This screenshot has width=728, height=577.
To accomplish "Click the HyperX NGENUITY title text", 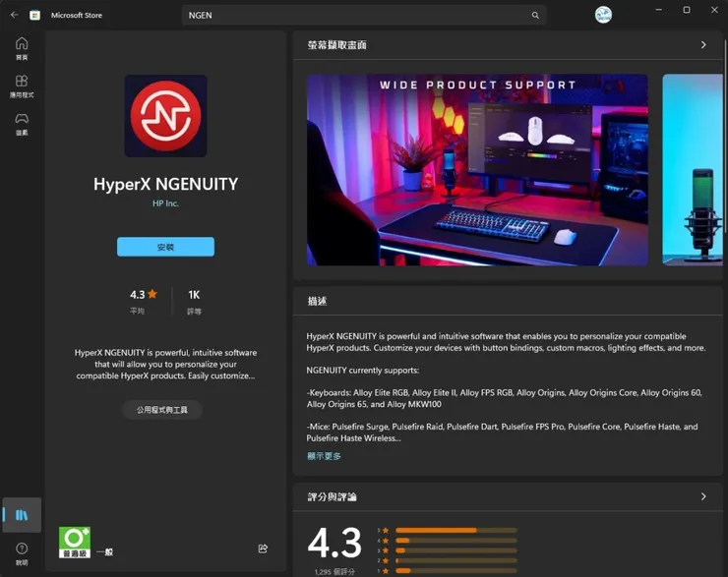I will click(x=165, y=184).
